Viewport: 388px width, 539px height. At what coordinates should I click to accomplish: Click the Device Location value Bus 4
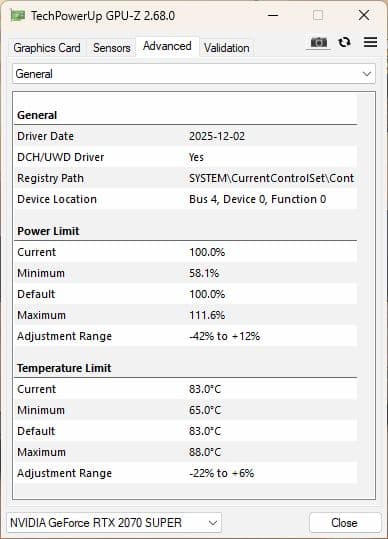[x=257, y=199]
